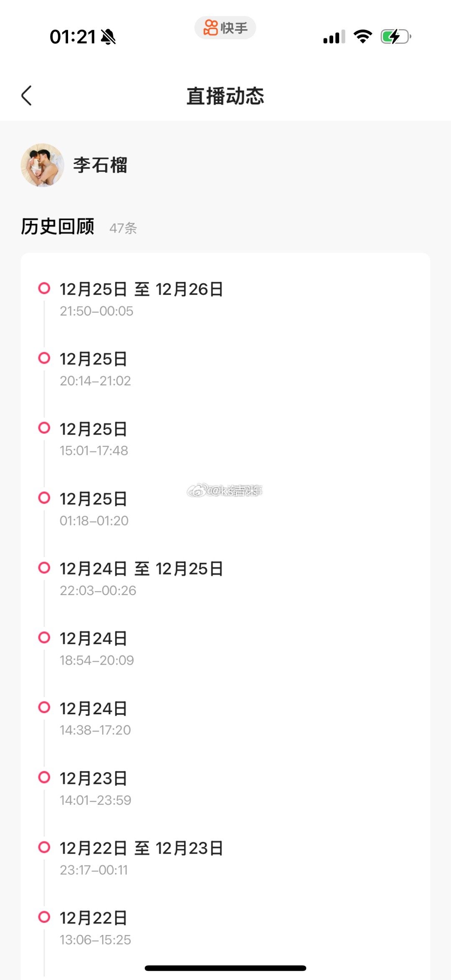451x980 pixels.
Task: Tap the muted bell icon
Action: click(109, 37)
